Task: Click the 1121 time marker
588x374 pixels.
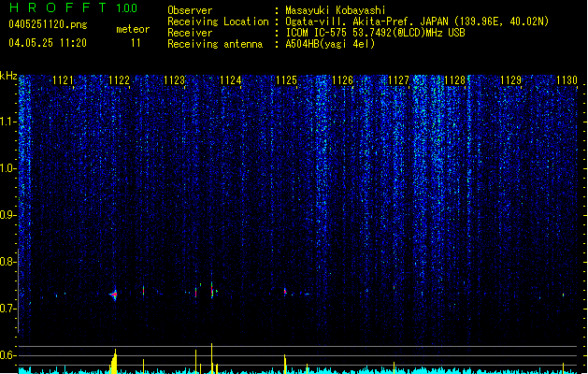Action: [63, 80]
